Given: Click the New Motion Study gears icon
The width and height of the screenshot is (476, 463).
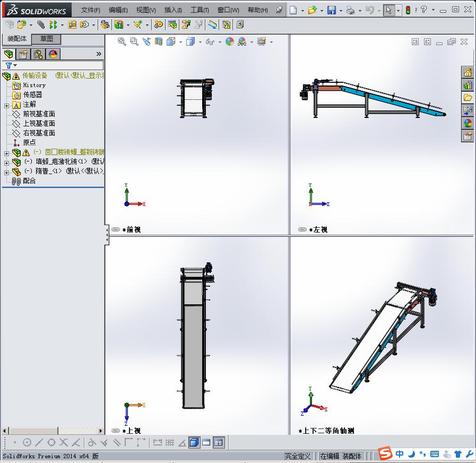Looking at the screenshot, I should tap(159, 24).
